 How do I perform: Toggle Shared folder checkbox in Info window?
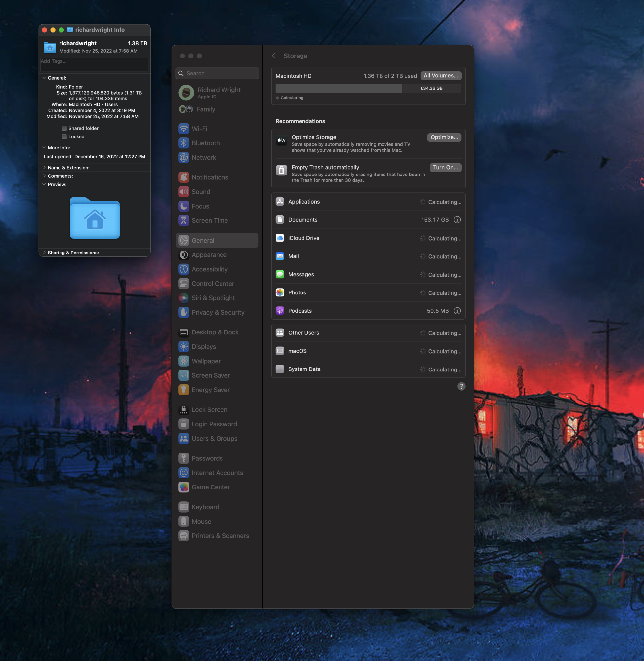(x=64, y=128)
